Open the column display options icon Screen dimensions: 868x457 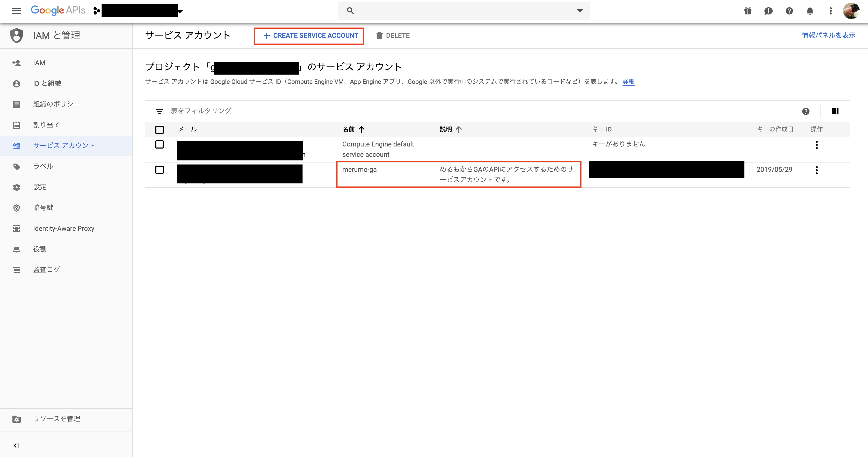pyautogui.click(x=835, y=111)
